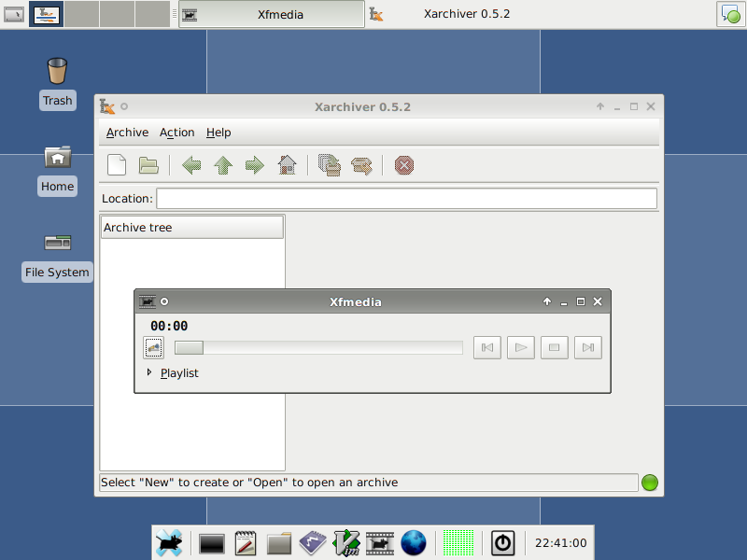Click the Xfmedia 00:00 time display
Screen dimensions: 747x560
point(169,326)
